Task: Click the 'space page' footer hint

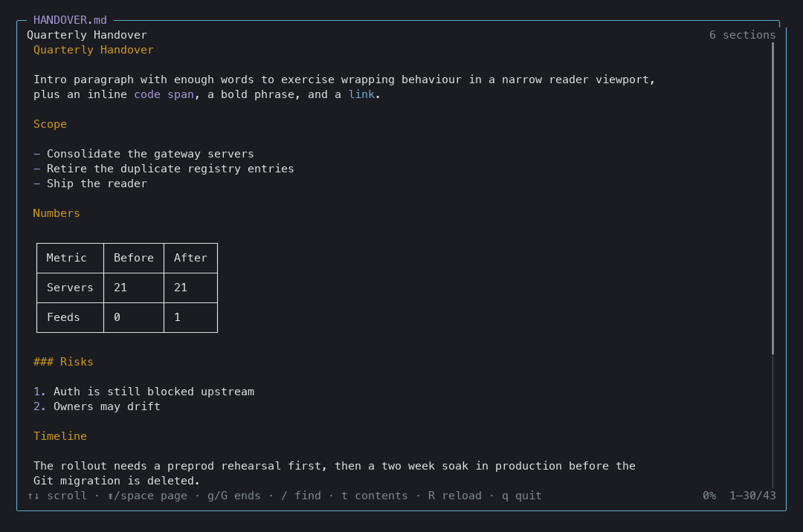Action: [147, 495]
